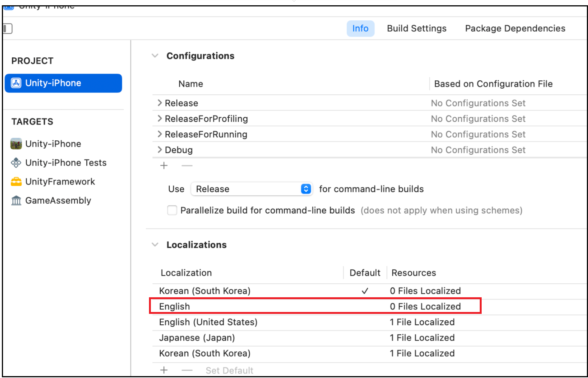
Task: Toggle the sidebar panel icon
Action: click(x=8, y=29)
